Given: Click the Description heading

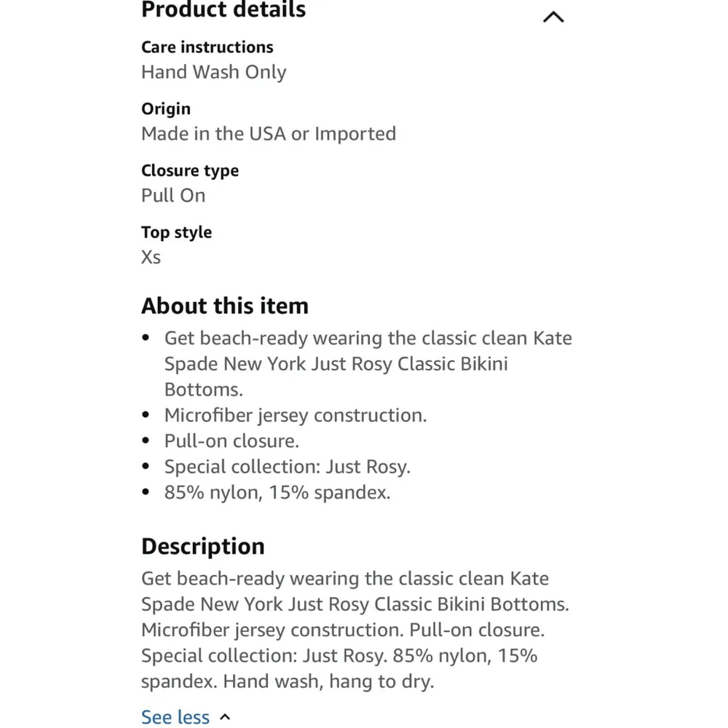Looking at the screenshot, I should click(x=203, y=547).
